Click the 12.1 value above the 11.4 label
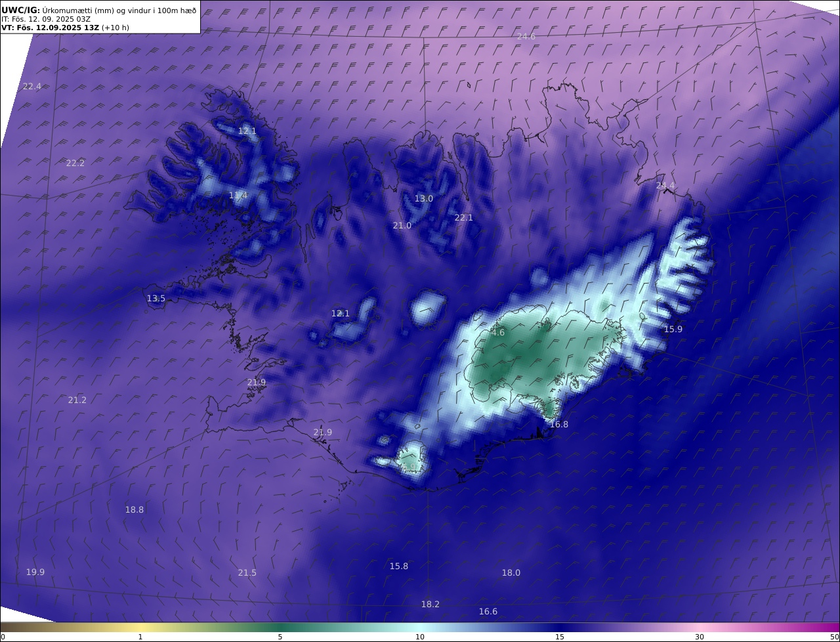The width and height of the screenshot is (840, 642). pyautogui.click(x=247, y=131)
